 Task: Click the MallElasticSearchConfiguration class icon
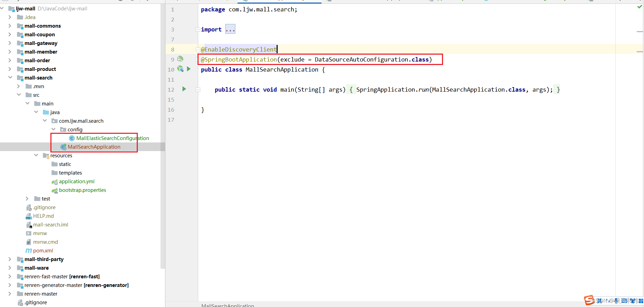tap(72, 138)
